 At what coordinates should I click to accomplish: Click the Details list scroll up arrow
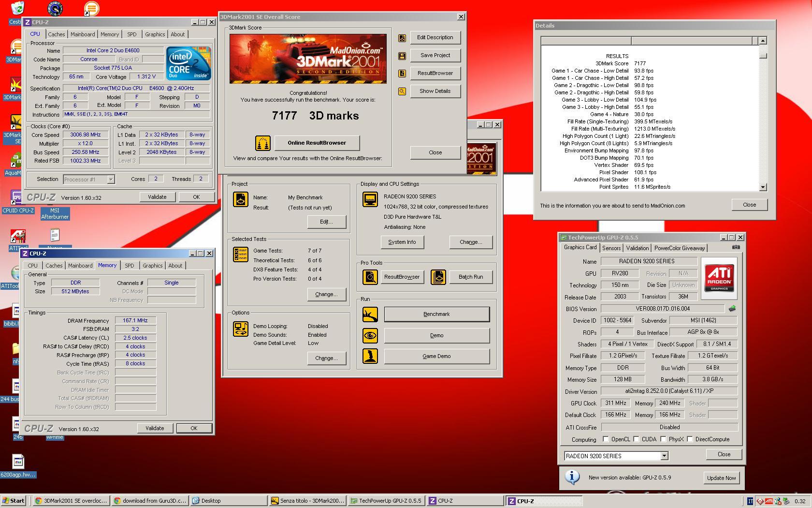[763, 41]
